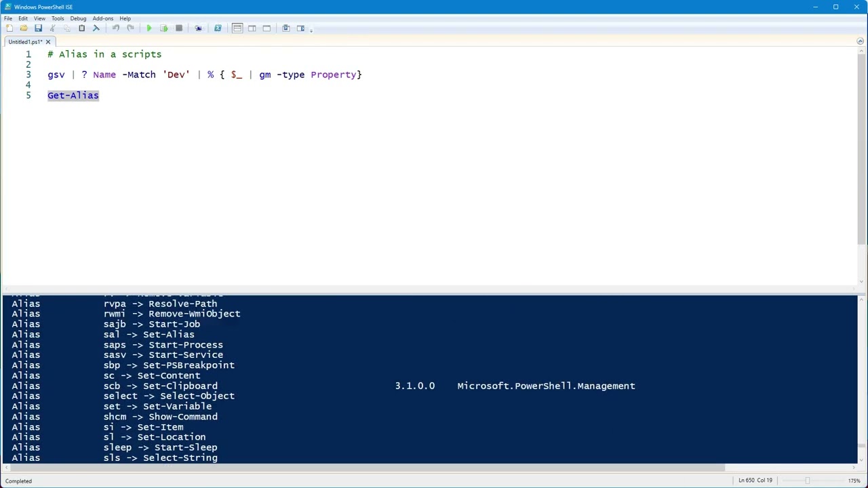Show Script Pane Top layout icon
Image resolution: width=868 pixels, height=488 pixels.
tap(237, 28)
